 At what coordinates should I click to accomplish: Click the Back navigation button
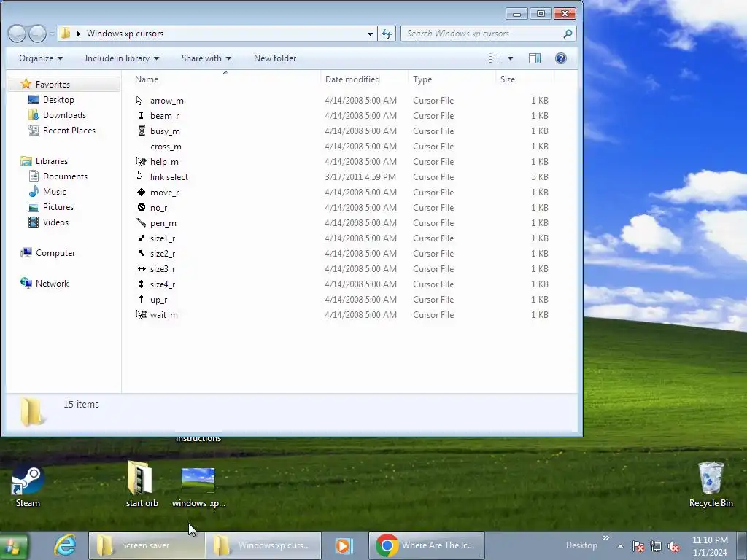tap(18, 34)
